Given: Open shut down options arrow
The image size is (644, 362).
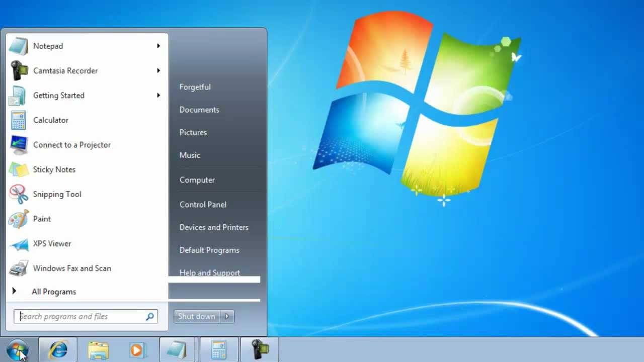Looking at the screenshot, I should click(227, 316).
